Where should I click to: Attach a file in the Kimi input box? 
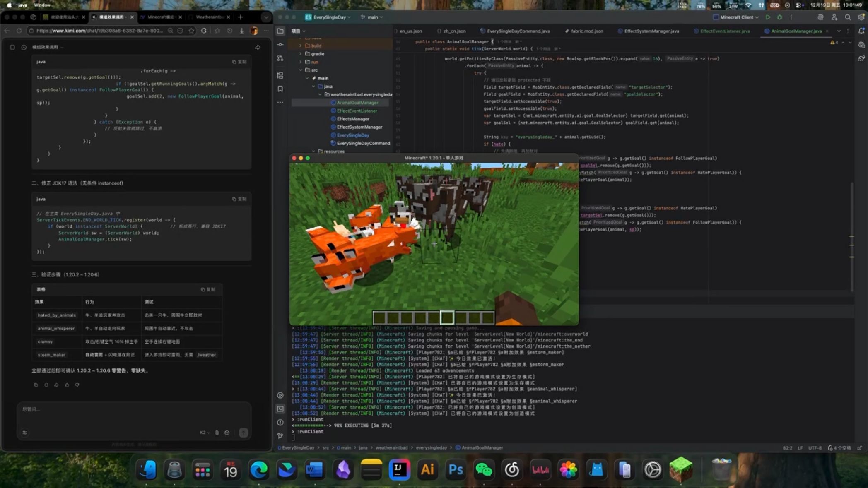click(217, 433)
